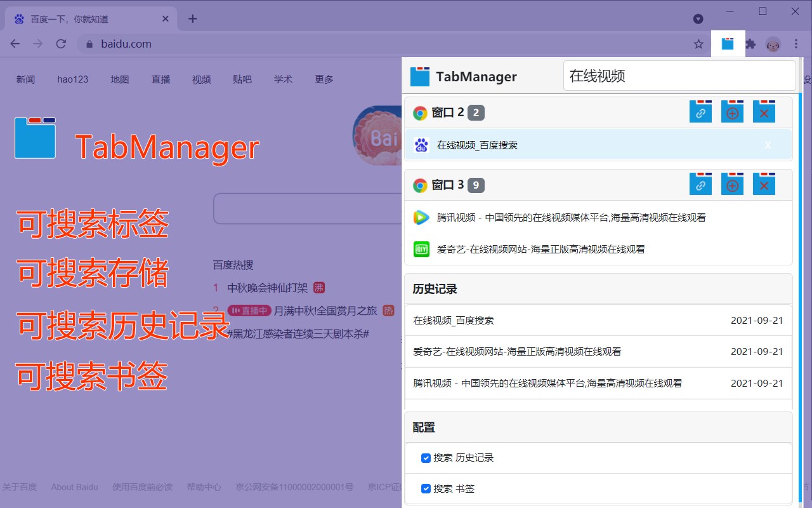The height and width of the screenshot is (508, 812).
Task: Click the red X icon for 窗口 2
Action: coord(764,112)
